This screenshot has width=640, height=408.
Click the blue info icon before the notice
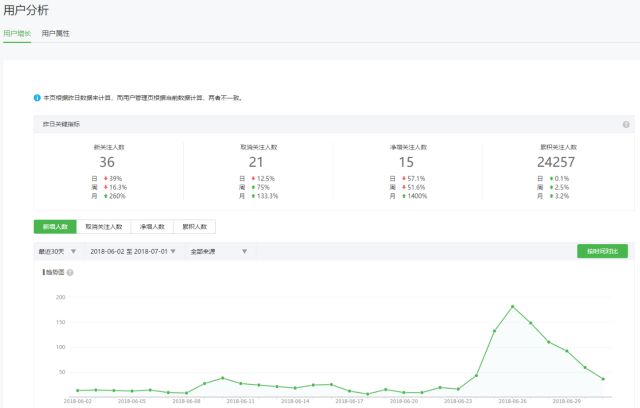click(37, 98)
